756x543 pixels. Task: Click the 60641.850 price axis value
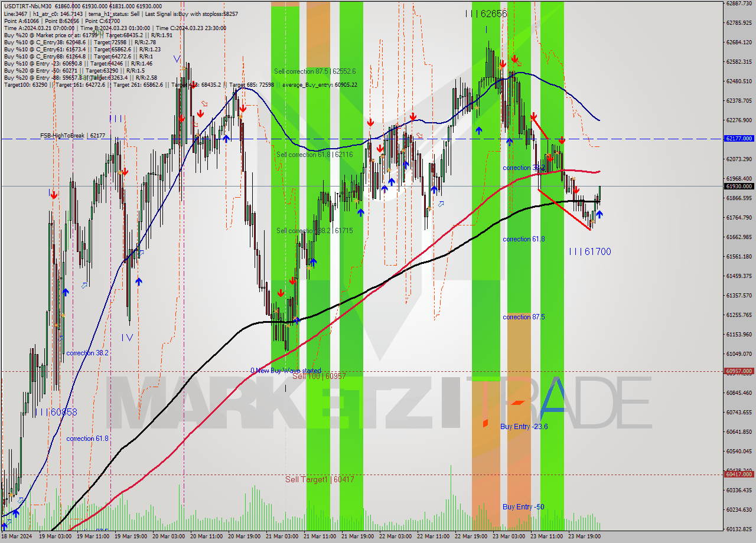(x=738, y=432)
